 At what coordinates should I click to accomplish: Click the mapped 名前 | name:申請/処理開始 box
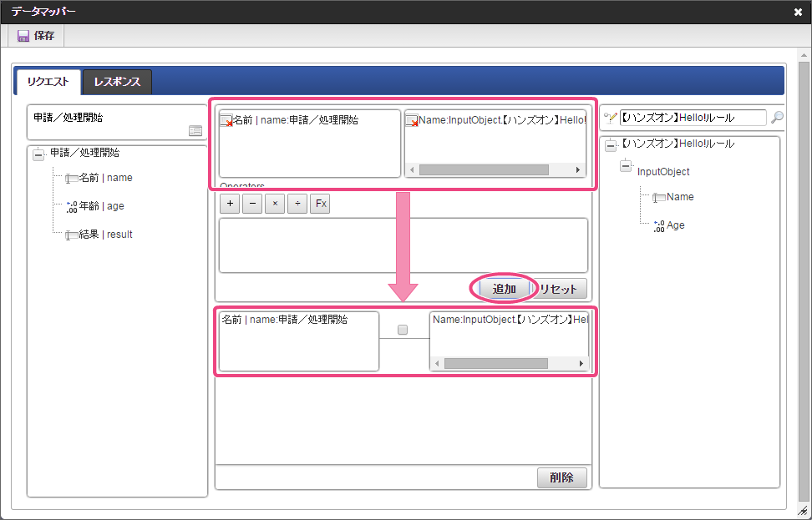coord(299,341)
